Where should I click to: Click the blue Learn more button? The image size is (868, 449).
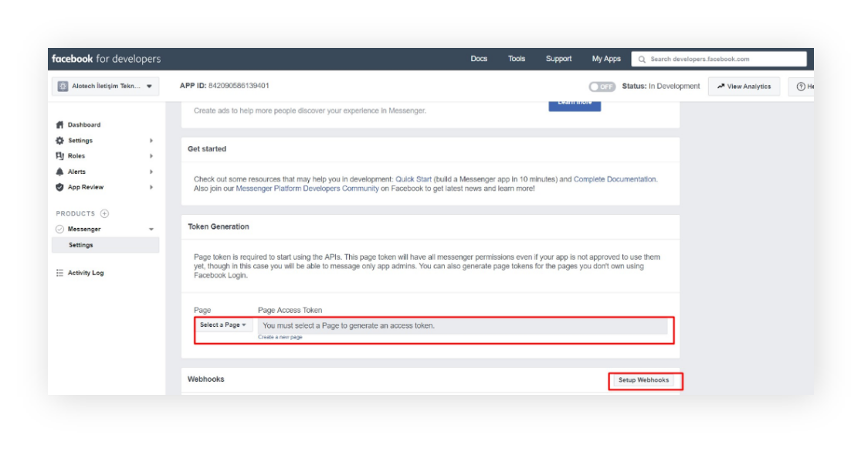tap(575, 105)
